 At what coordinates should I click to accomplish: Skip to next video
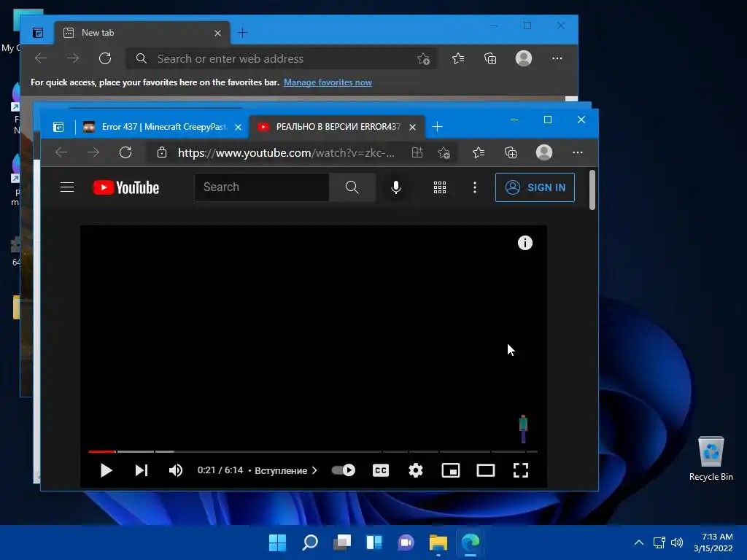[142, 470]
